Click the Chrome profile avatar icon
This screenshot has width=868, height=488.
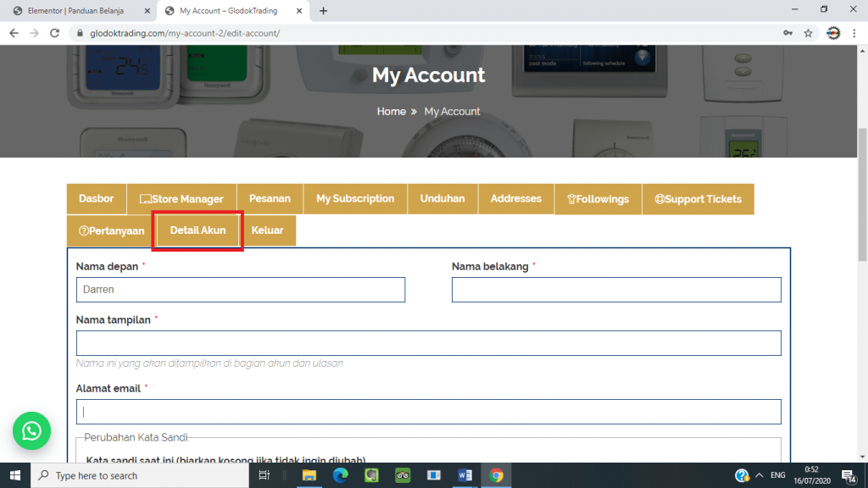tap(832, 33)
